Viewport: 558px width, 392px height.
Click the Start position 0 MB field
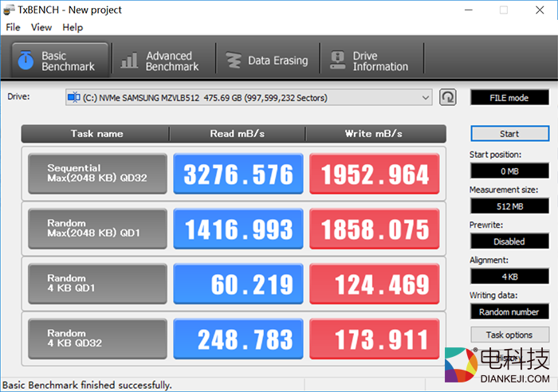click(509, 171)
